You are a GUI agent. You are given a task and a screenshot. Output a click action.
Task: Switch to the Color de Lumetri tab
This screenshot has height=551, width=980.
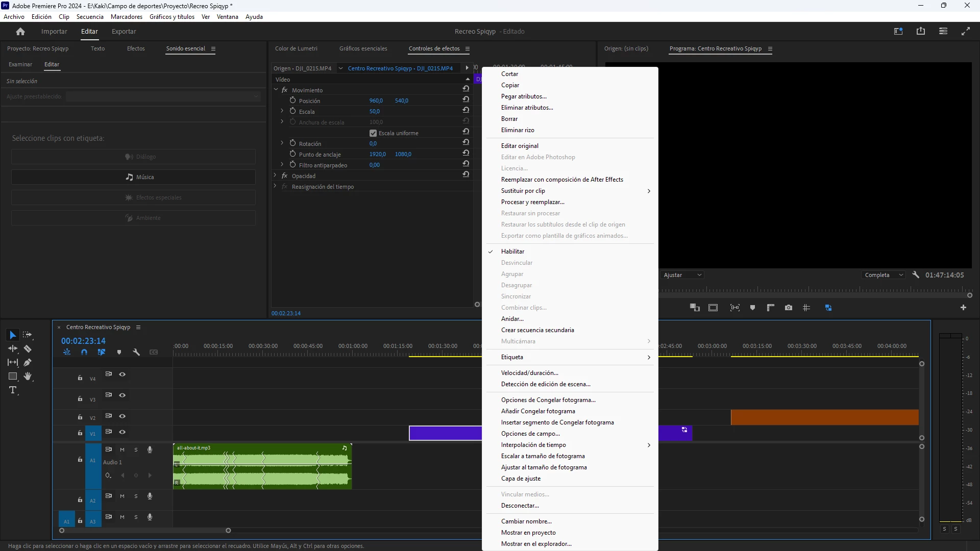(296, 48)
